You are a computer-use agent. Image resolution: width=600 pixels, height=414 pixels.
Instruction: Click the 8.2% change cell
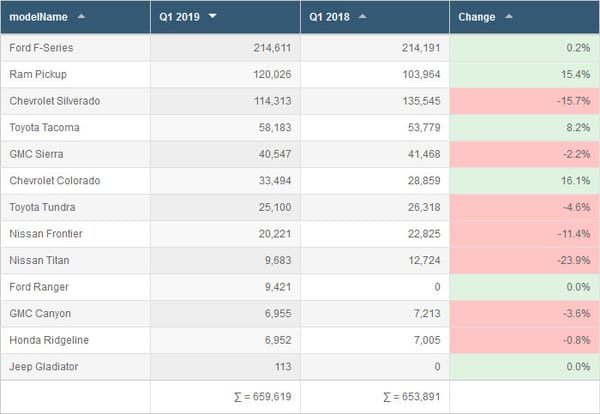point(524,127)
